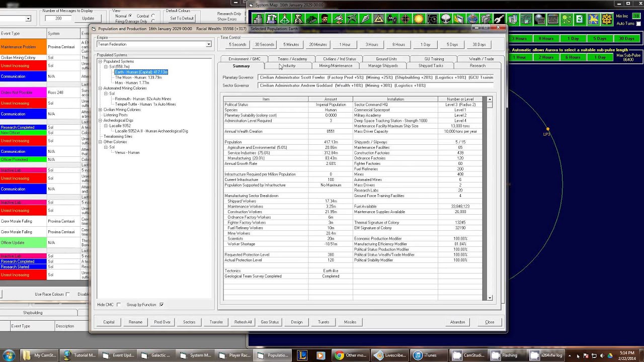Open the Research flask toolbar icon
The height and width of the screenshot is (362, 644).
pos(285,19)
